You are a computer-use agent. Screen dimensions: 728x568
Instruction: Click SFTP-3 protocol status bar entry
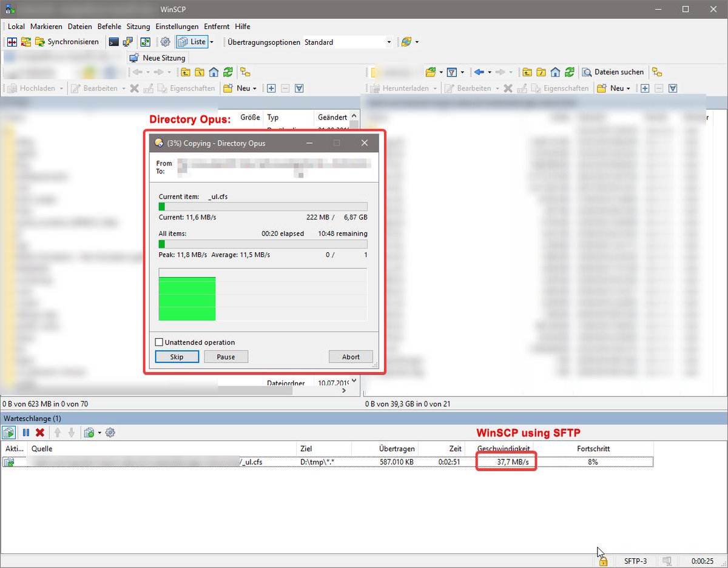(x=635, y=561)
